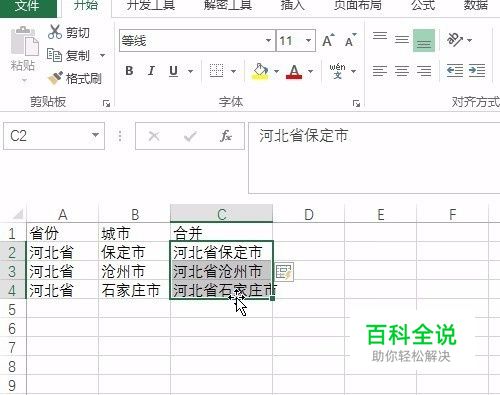The width and height of the screenshot is (500, 395).
Task: Switch to the Data (数据) tab
Action: (x=476, y=5)
